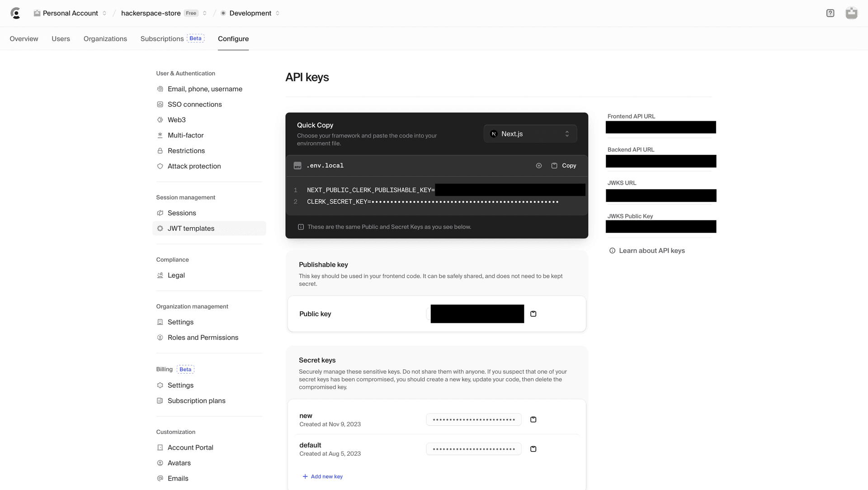This screenshot has width=868, height=490.
Task: Open Web3 settings
Action: pyautogui.click(x=176, y=120)
